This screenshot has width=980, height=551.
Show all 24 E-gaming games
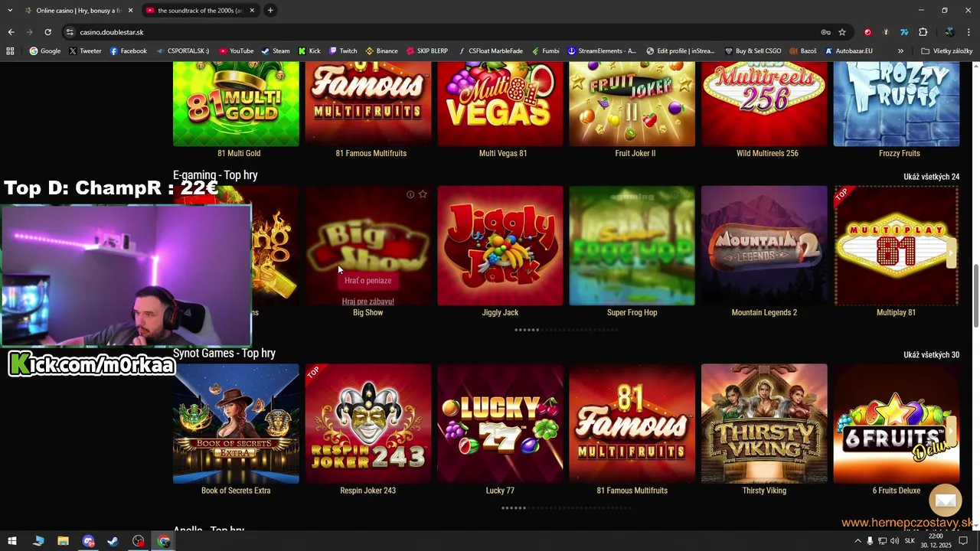pyautogui.click(x=931, y=177)
